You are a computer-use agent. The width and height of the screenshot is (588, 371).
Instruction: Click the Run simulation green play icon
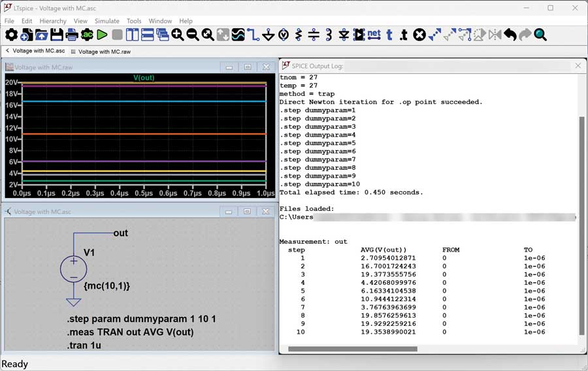coord(102,35)
